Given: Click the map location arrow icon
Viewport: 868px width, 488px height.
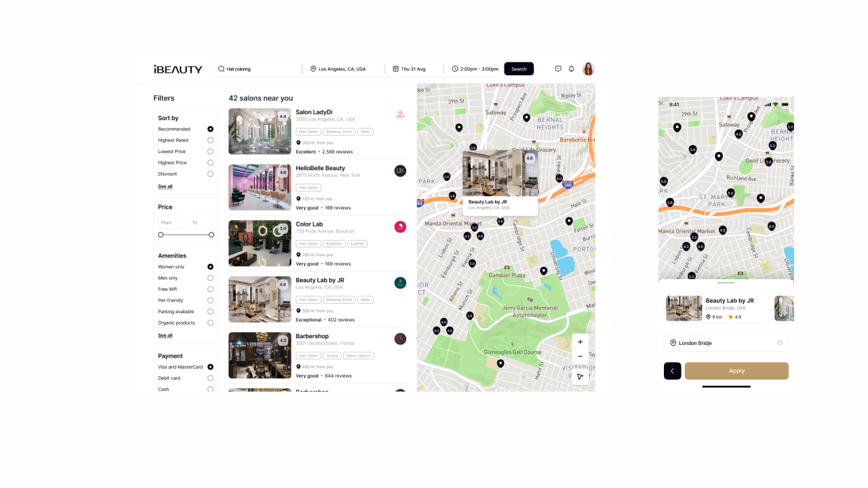Looking at the screenshot, I should [x=580, y=376].
